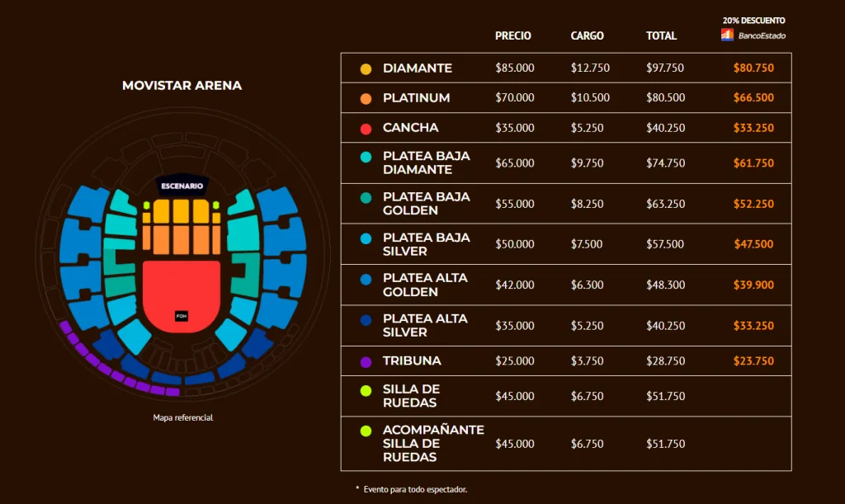The image size is (845, 504).
Task: Click the red Cancha legend dot
Action: pos(366,129)
